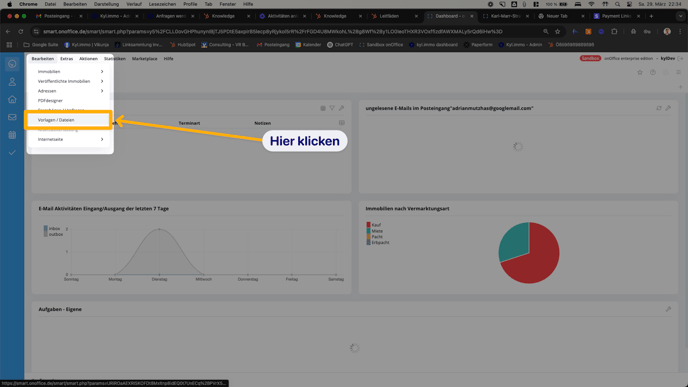Toggle the Kauf legend entry in pie chart

373,225
